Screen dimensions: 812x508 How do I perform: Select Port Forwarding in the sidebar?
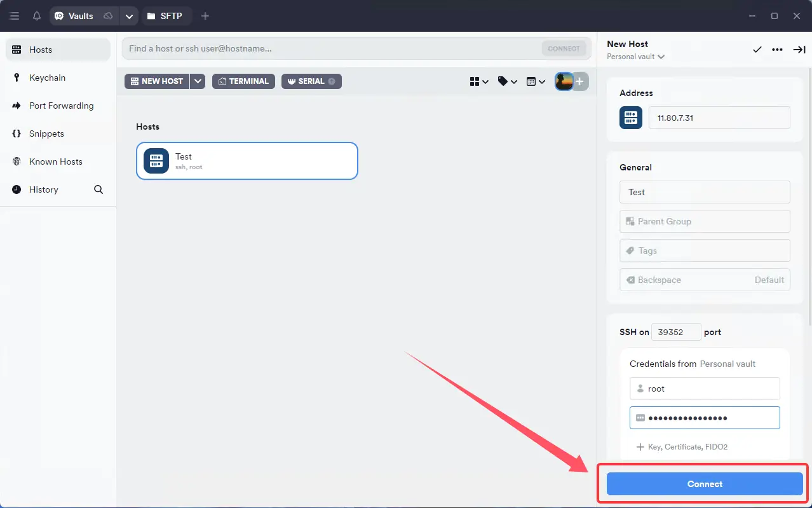(61, 106)
